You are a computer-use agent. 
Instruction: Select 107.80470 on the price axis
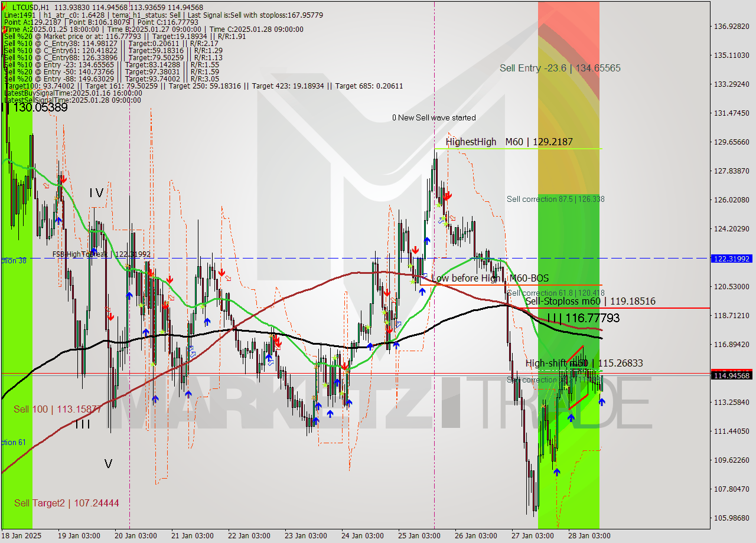click(731, 489)
